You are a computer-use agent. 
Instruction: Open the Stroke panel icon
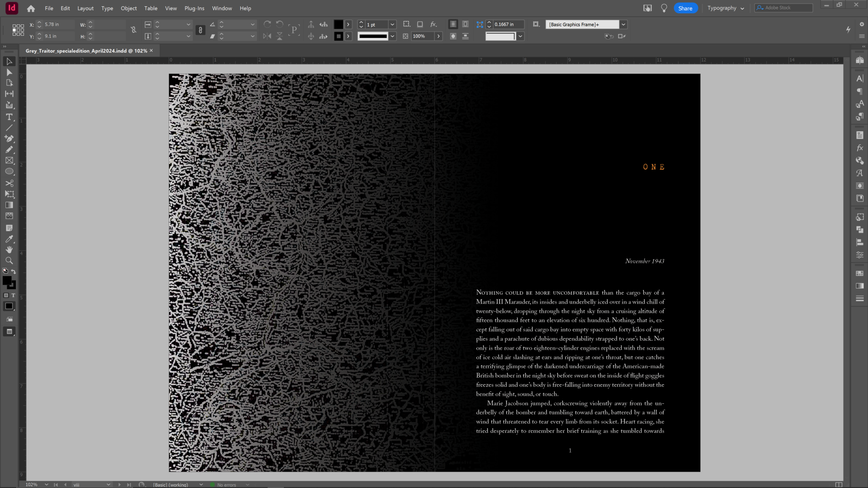pyautogui.click(x=859, y=299)
